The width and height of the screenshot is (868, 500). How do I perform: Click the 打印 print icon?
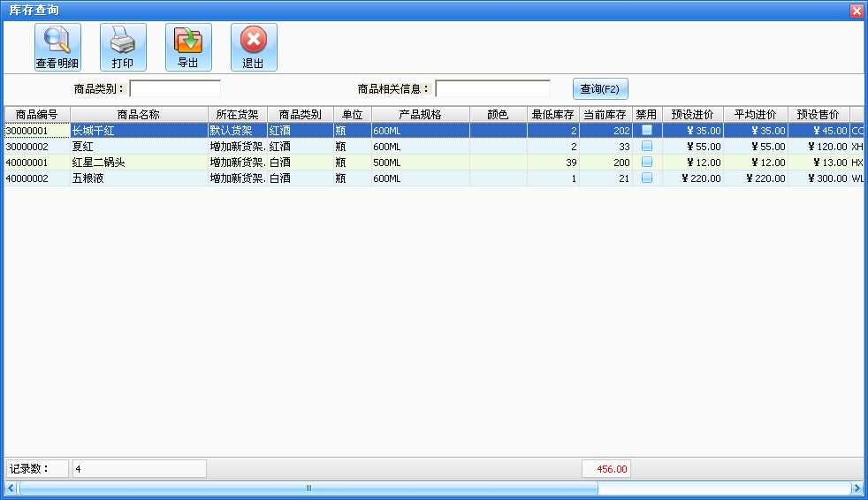[x=123, y=47]
